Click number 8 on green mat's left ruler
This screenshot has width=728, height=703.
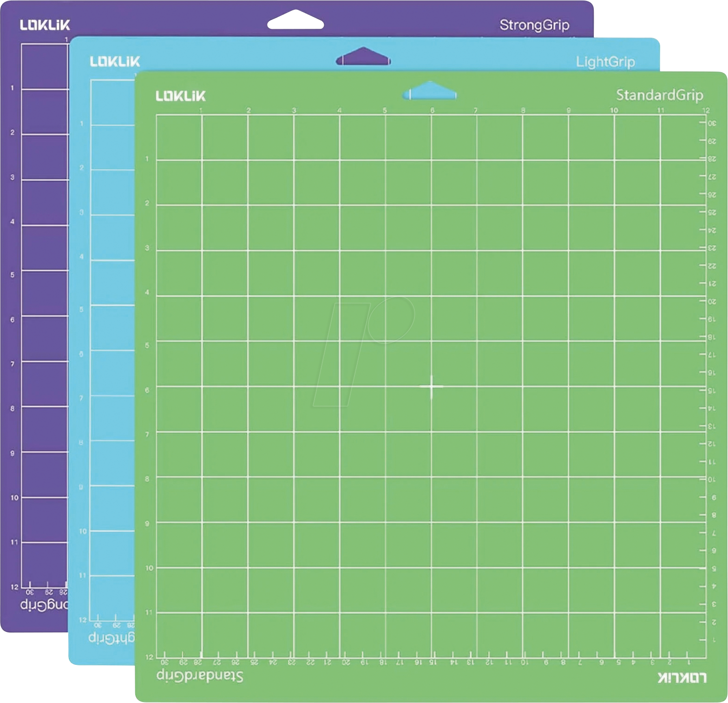(147, 479)
